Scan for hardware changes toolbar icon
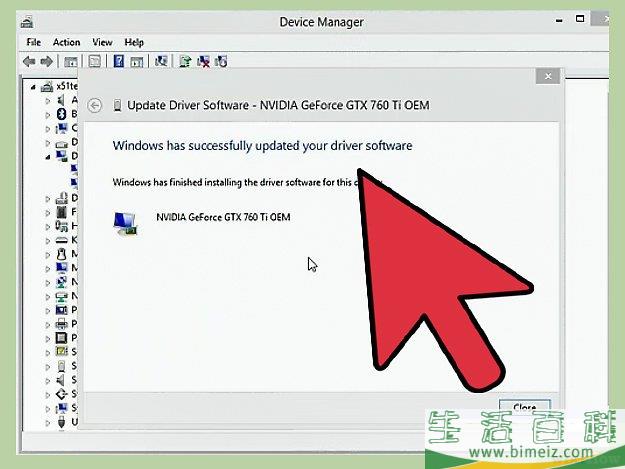Screen dimensions: 625x469 click(161, 61)
